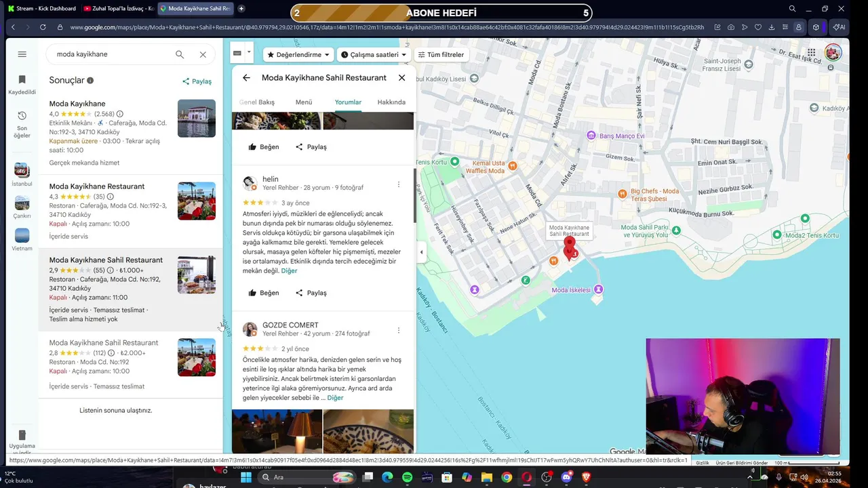Click Moda2 Tenis Kortu marker
This screenshot has height=488, width=868.
(777, 235)
